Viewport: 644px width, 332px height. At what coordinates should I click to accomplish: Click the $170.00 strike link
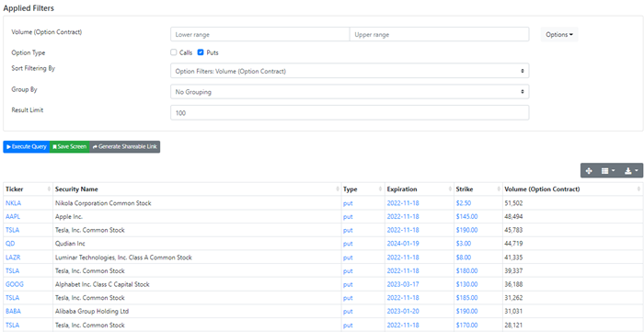(x=466, y=325)
